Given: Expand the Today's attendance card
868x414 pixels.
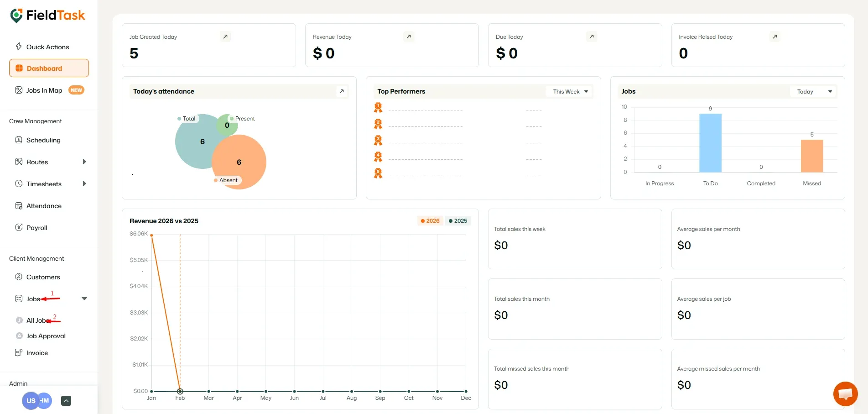Looking at the screenshot, I should (342, 91).
